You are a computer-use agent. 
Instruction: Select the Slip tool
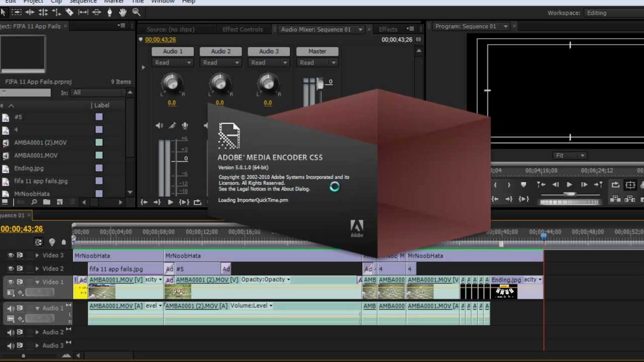click(x=83, y=12)
